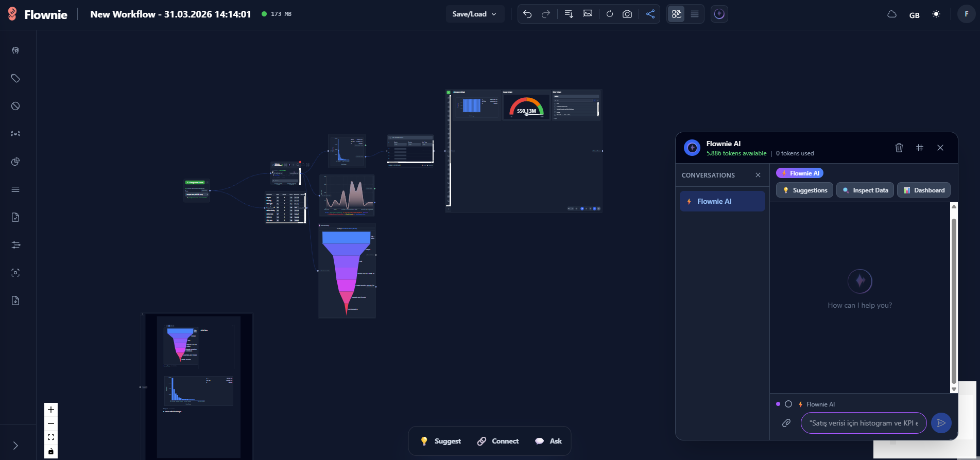Click the 550.13M gauge widget
Screen dimensions: 980x460
526,107
